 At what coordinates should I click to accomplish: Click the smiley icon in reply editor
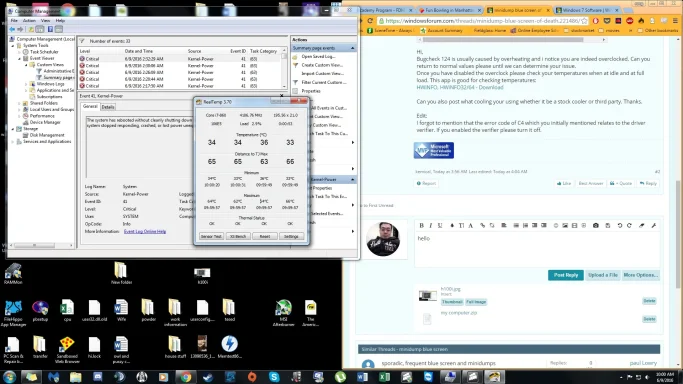(555, 226)
